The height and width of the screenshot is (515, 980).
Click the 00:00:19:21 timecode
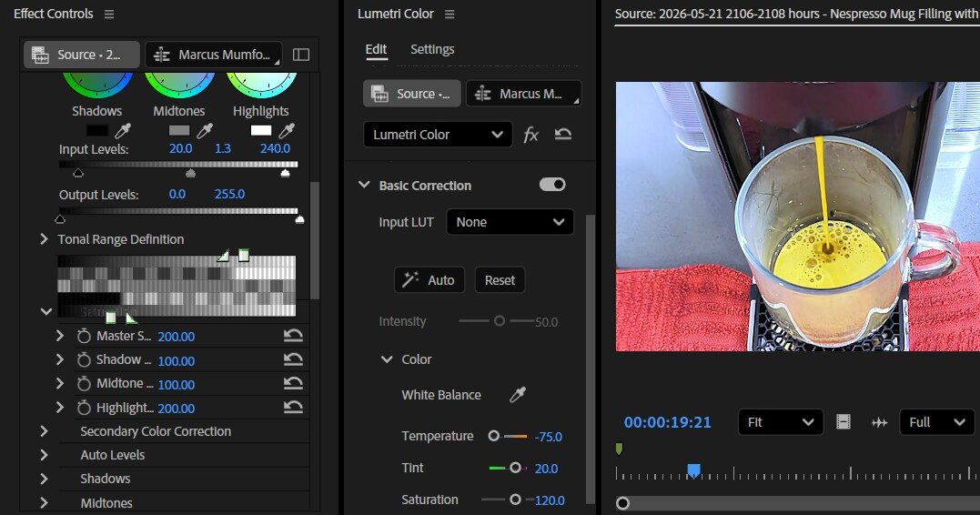coord(668,422)
